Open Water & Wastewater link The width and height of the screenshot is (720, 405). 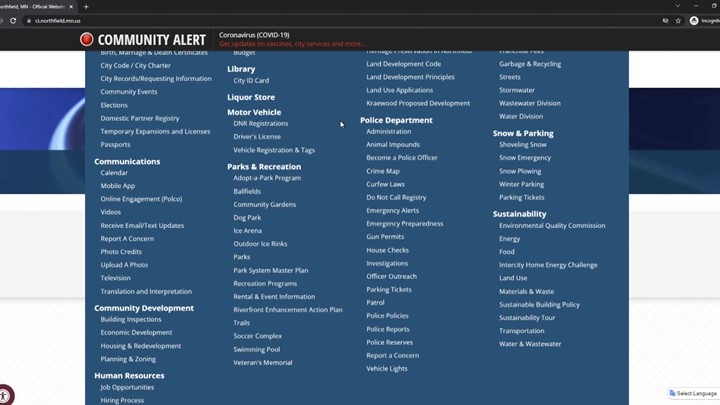530,344
